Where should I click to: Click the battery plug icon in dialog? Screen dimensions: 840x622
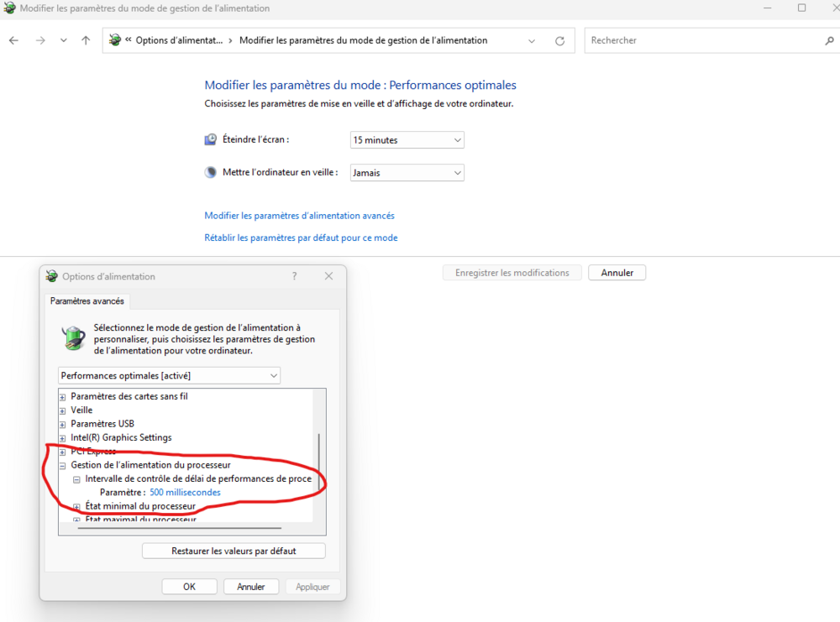point(73,338)
